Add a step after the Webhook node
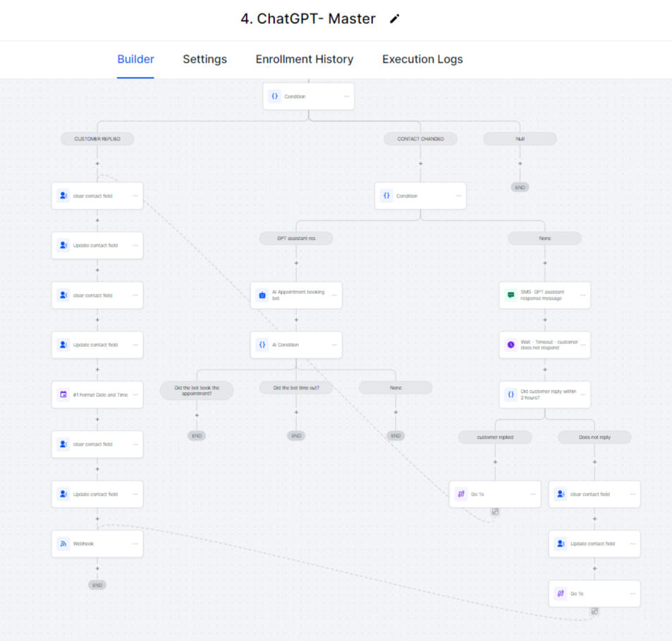Image resolution: width=672 pixels, height=641 pixels. click(x=97, y=568)
